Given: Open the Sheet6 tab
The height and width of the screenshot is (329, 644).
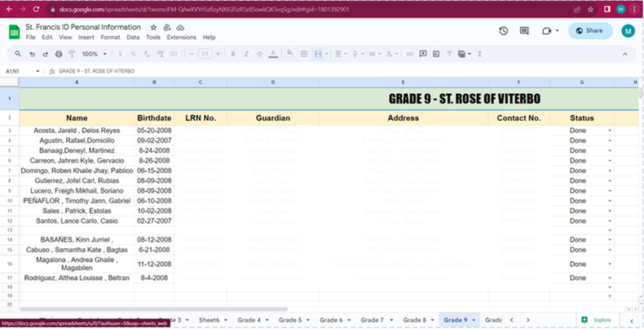Looking at the screenshot, I should pyautogui.click(x=210, y=320).
